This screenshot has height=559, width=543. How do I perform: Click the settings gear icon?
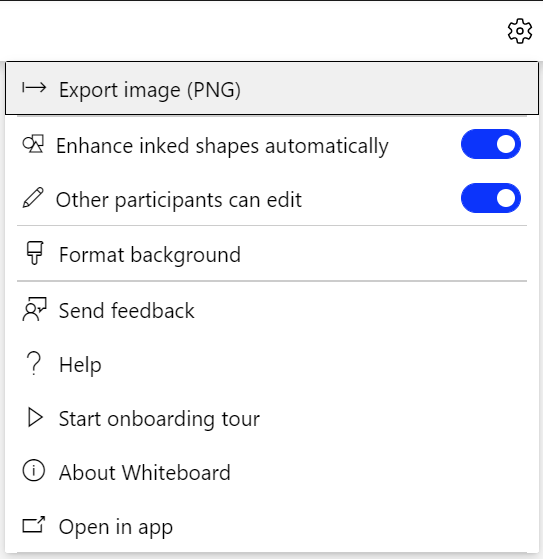[520, 31]
